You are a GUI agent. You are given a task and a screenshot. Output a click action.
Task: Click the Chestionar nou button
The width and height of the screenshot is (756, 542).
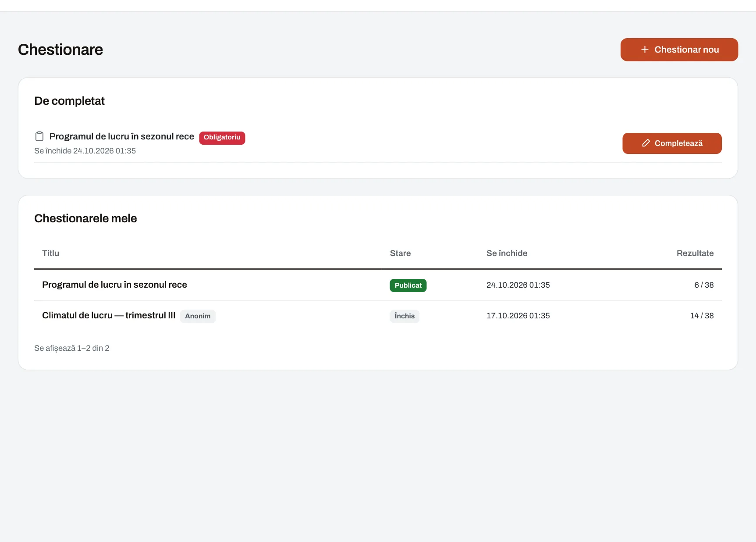pyautogui.click(x=679, y=50)
